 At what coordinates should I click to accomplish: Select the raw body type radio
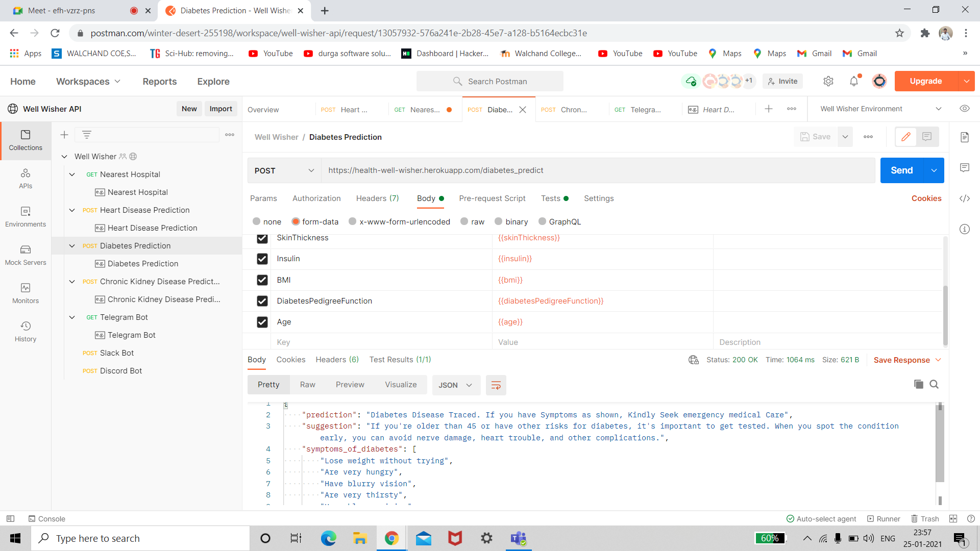coord(464,221)
